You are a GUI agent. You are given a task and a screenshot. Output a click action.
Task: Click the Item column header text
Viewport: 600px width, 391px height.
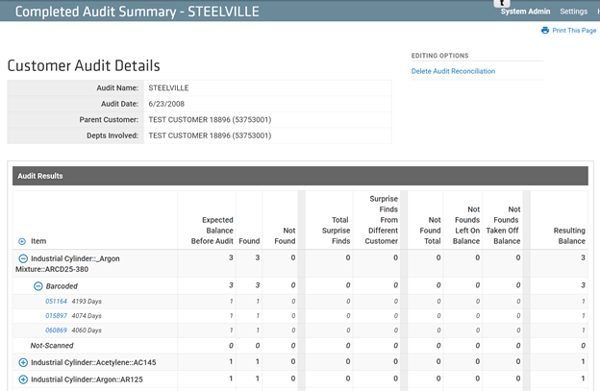coord(38,241)
